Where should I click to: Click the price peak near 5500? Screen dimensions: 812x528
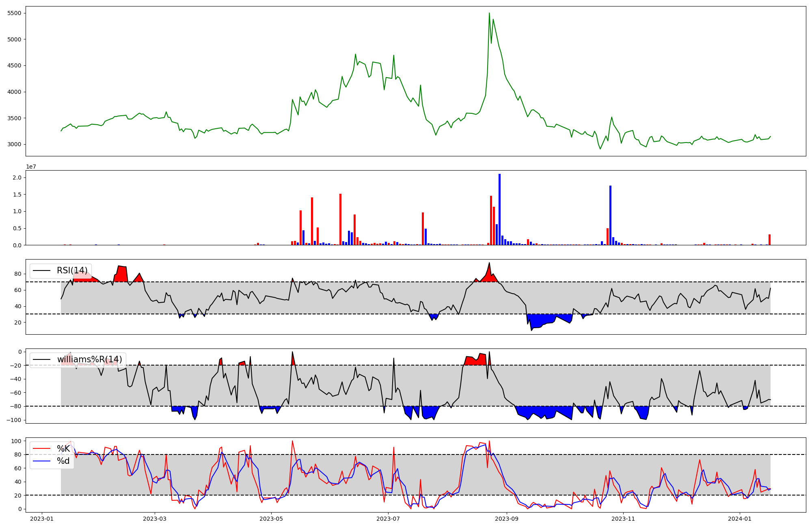click(489, 13)
